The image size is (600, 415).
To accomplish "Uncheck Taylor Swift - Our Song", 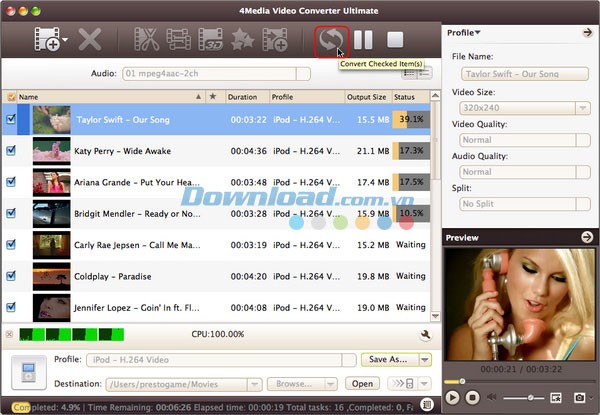I will (11, 119).
